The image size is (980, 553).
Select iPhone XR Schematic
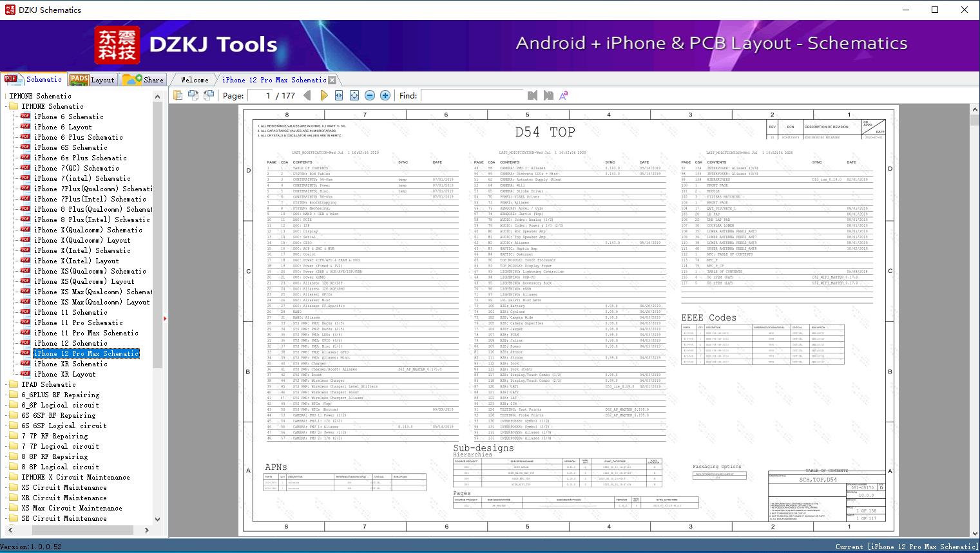[70, 364]
